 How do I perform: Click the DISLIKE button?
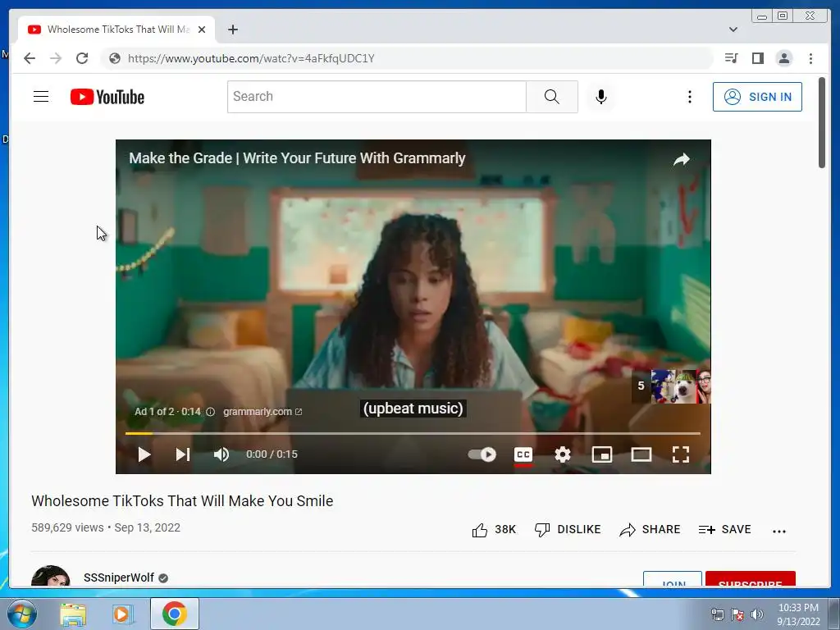(568, 529)
